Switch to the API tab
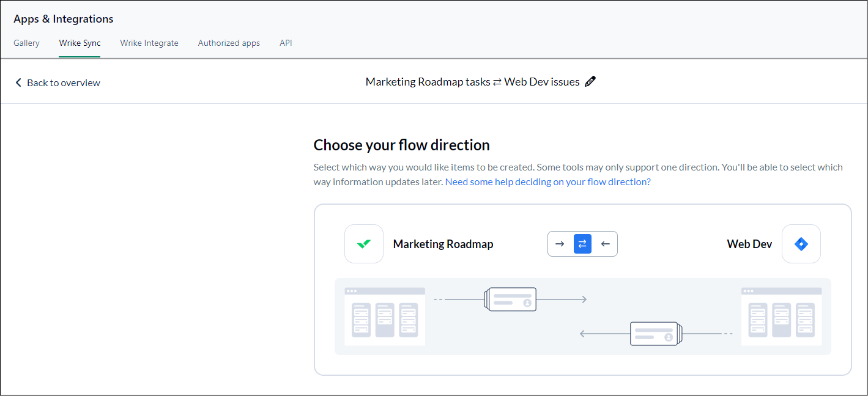 (286, 43)
